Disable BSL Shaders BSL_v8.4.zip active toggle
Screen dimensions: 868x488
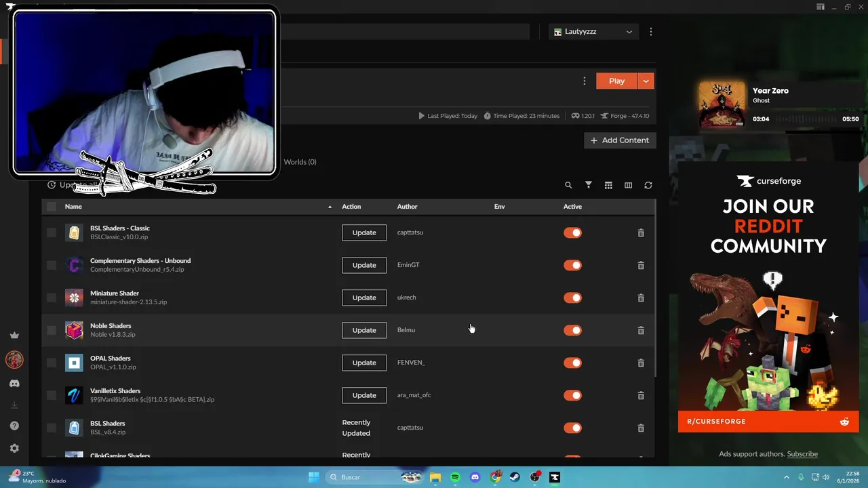tap(572, 428)
